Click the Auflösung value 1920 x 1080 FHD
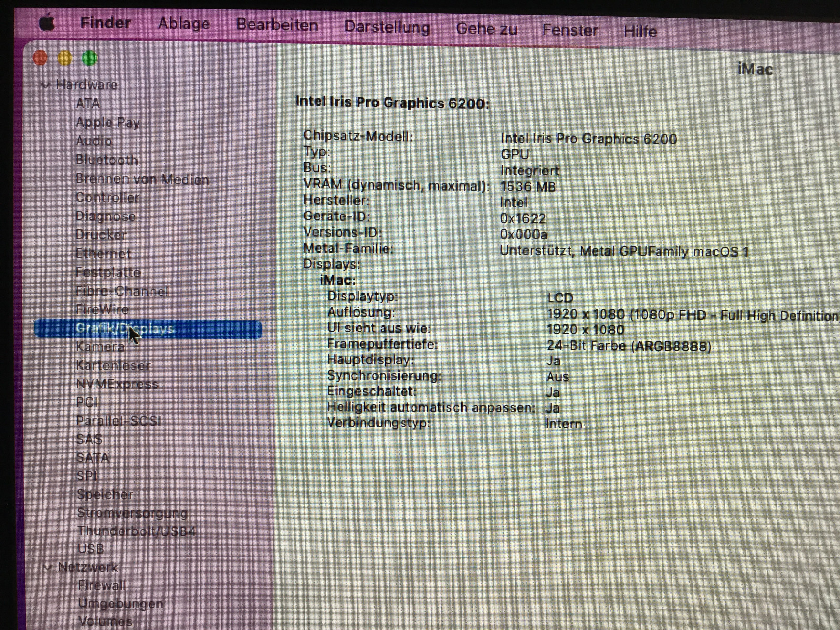This screenshot has height=630, width=840. [x=692, y=315]
